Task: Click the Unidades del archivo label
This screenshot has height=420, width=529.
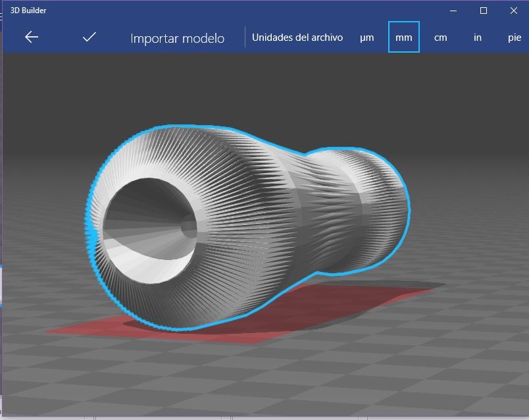Action: (297, 38)
